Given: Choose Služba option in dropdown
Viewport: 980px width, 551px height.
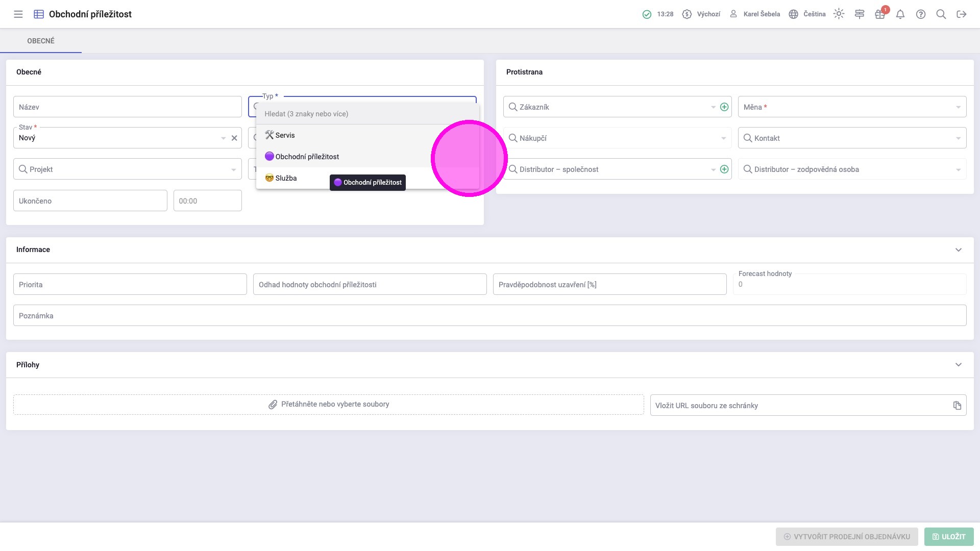Looking at the screenshot, I should click(286, 178).
